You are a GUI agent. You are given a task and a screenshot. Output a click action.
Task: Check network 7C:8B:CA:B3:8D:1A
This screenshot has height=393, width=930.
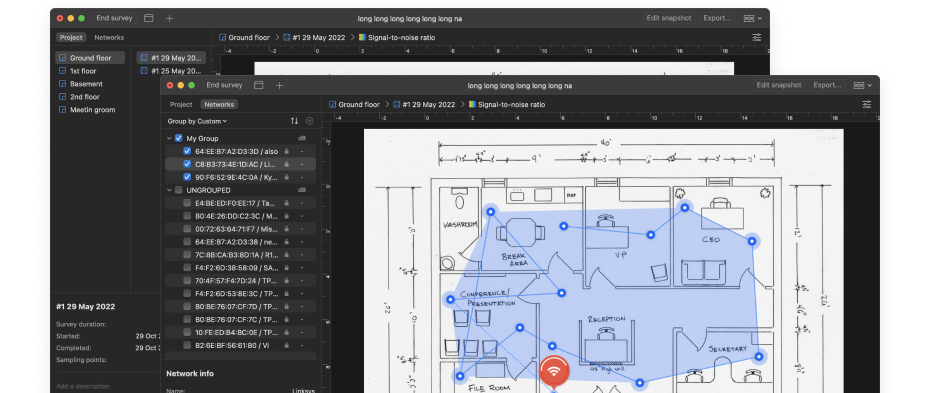187,255
